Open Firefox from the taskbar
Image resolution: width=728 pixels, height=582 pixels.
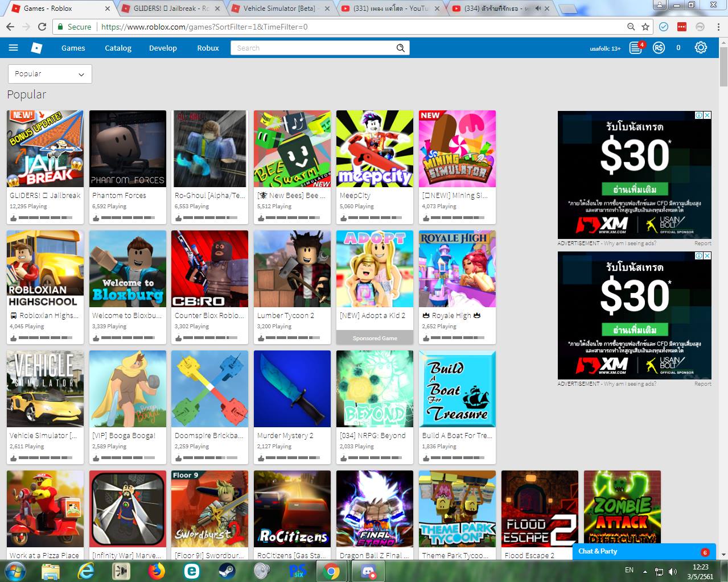point(157,571)
